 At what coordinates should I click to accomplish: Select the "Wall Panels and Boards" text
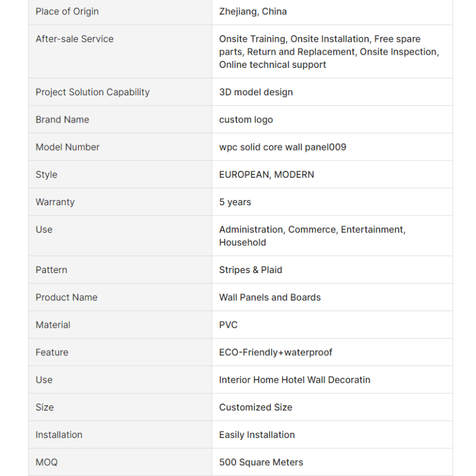(270, 297)
